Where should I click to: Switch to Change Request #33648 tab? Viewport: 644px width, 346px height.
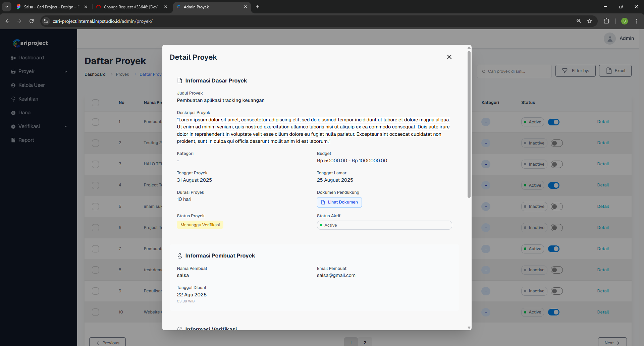pos(131,7)
